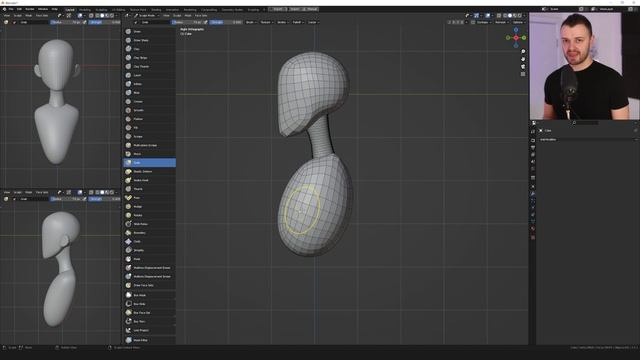This screenshot has width=640, height=360.
Task: Open the Modifiers wrench properties tab
Action: [x=533, y=193]
